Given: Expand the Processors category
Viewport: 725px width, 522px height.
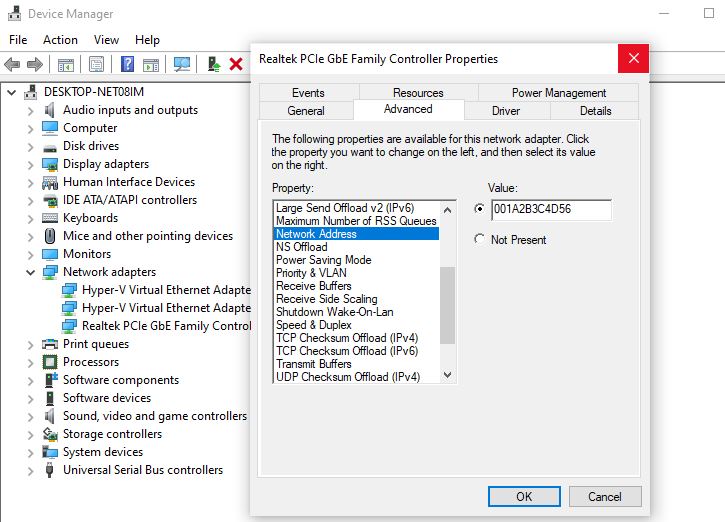Looking at the screenshot, I should [31, 362].
